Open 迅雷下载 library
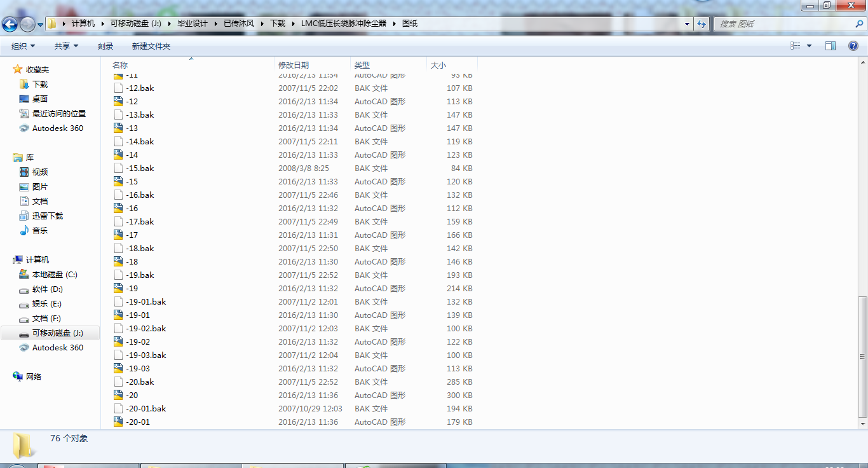This screenshot has width=868, height=468. 48,216
